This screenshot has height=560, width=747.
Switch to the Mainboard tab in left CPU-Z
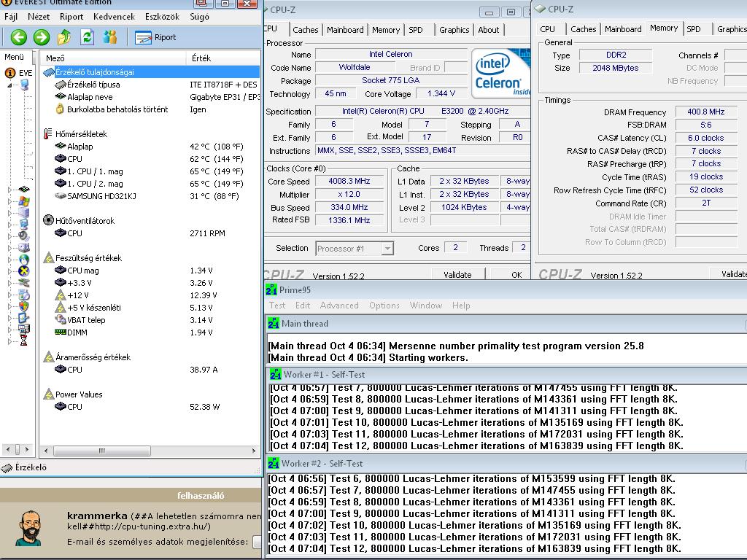[345, 30]
